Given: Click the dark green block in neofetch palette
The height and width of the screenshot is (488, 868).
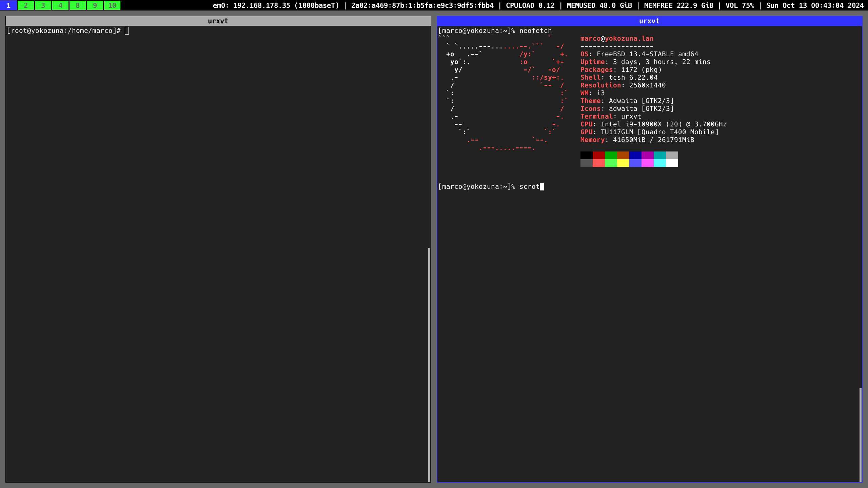Looking at the screenshot, I should pyautogui.click(x=611, y=155).
